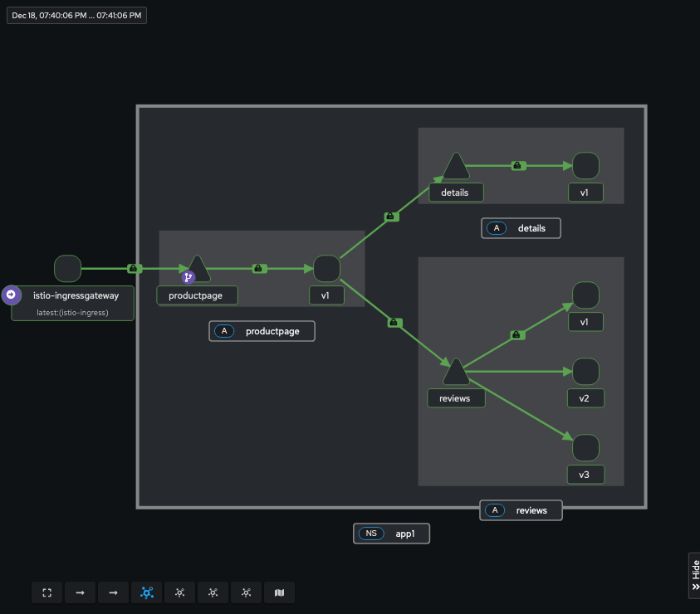The width and height of the screenshot is (700, 614).
Task: Click the Dec 18 time range indicator
Action: click(x=76, y=15)
